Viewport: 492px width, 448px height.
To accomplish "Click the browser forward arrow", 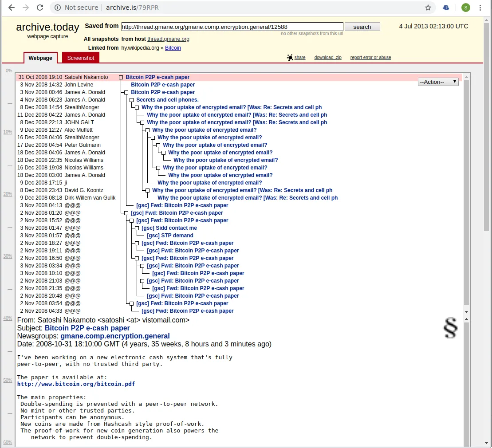I will point(26,8).
